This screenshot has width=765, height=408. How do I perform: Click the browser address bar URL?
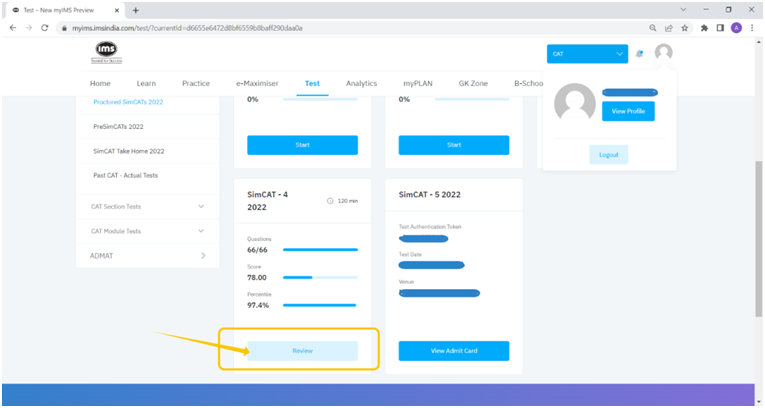[187, 28]
